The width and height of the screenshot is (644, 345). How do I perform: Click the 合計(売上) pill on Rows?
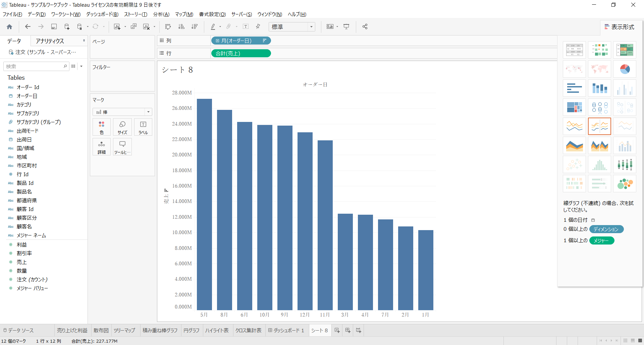pyautogui.click(x=241, y=54)
